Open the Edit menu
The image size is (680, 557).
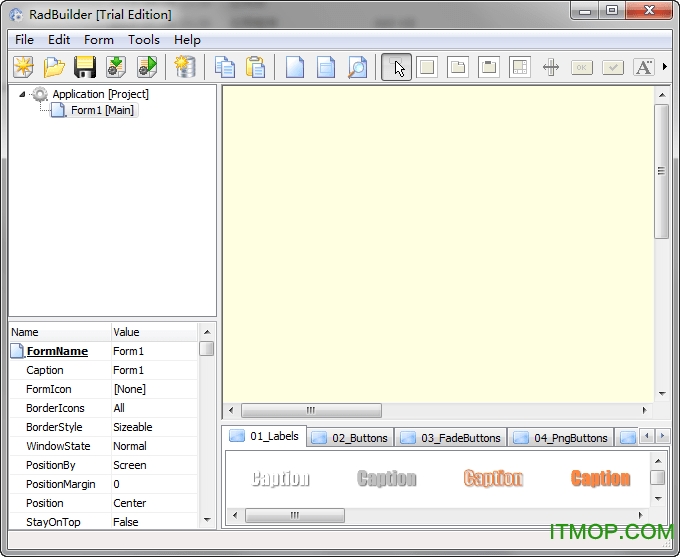(x=59, y=40)
